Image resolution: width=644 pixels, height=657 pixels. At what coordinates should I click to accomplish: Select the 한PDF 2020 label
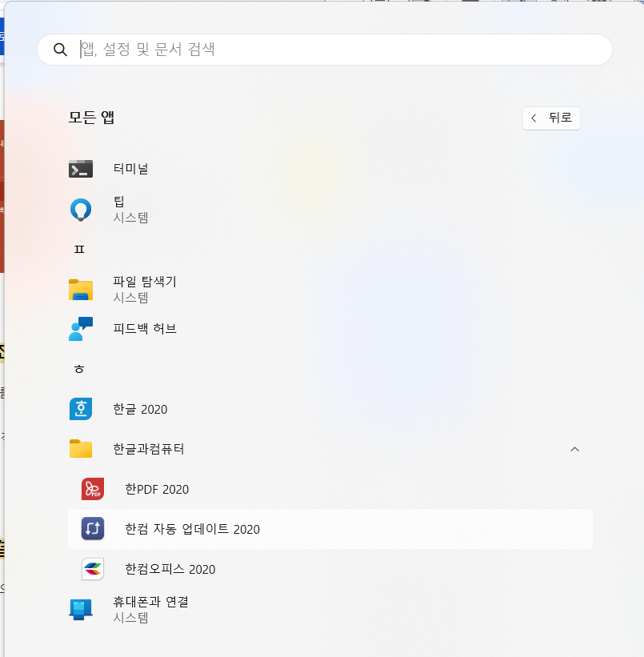157,489
